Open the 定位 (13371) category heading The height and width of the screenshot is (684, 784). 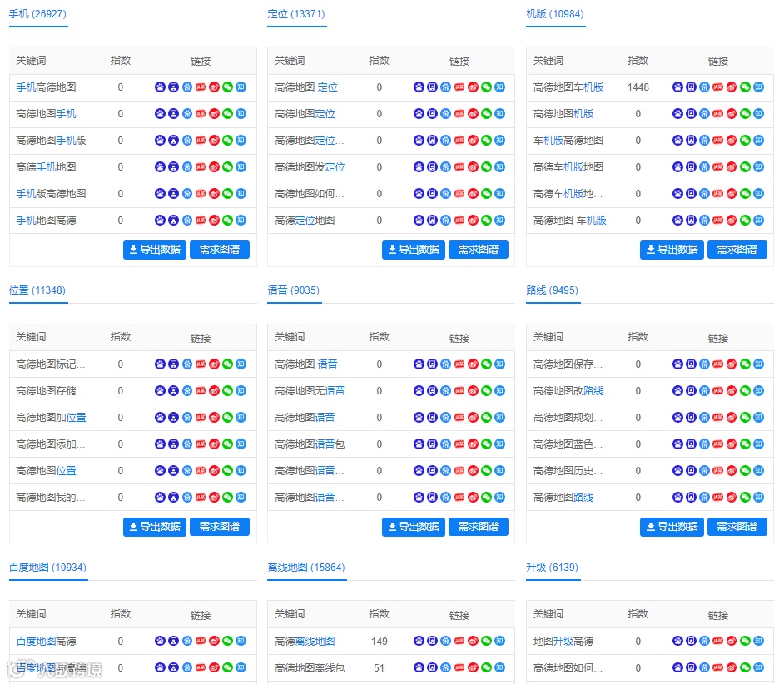tap(296, 14)
